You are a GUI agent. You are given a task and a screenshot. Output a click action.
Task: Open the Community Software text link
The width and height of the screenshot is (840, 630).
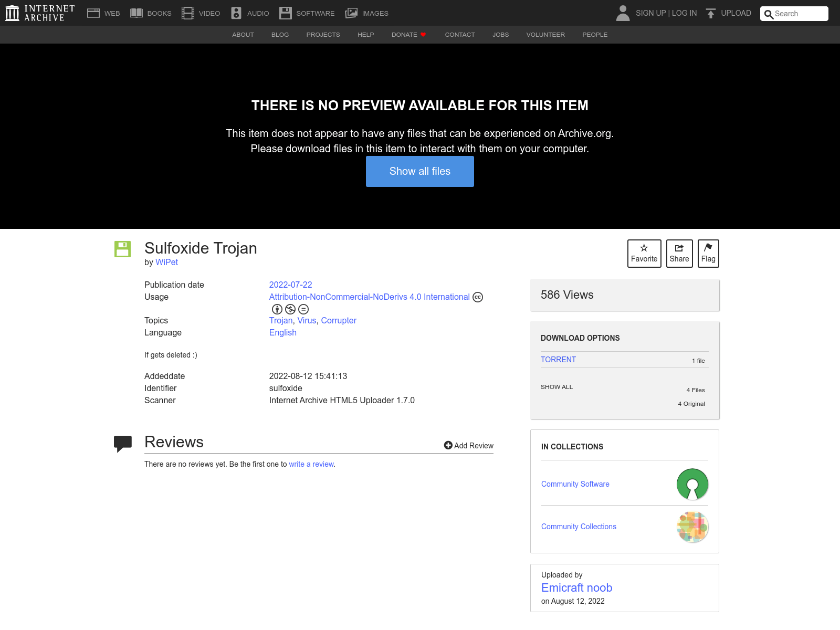575,484
